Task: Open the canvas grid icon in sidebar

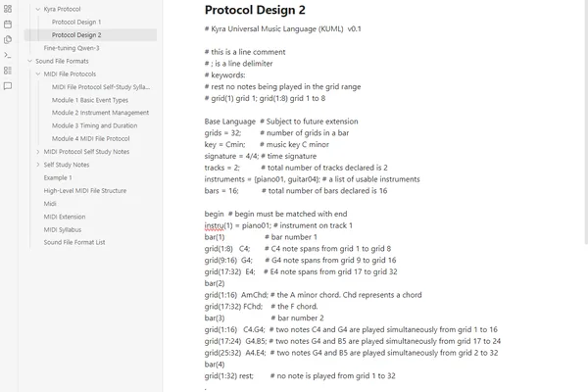Action: coord(8,9)
